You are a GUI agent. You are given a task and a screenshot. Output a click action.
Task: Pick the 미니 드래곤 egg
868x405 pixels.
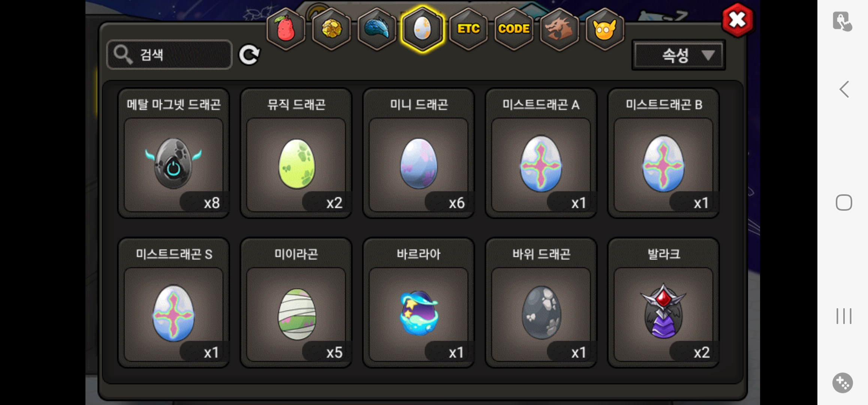click(x=419, y=153)
